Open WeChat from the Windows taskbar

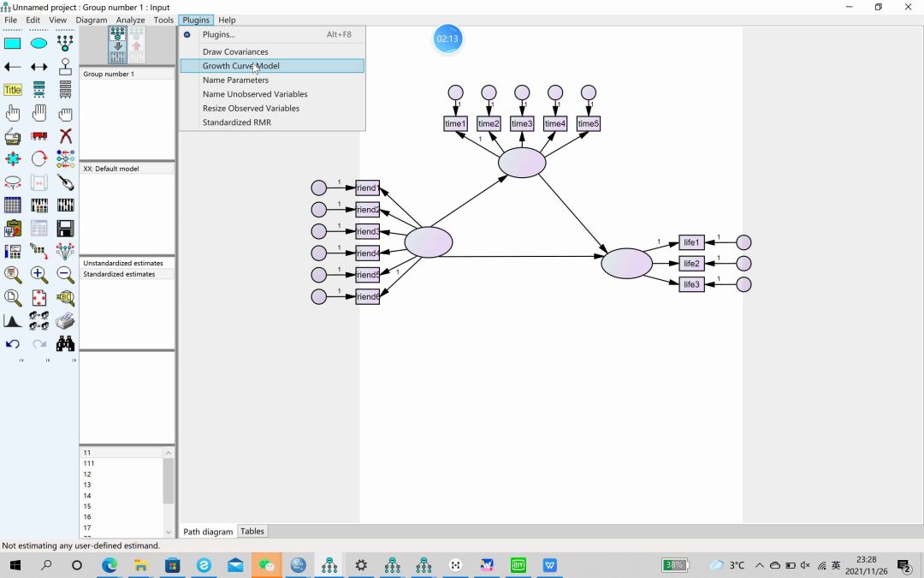point(267,565)
